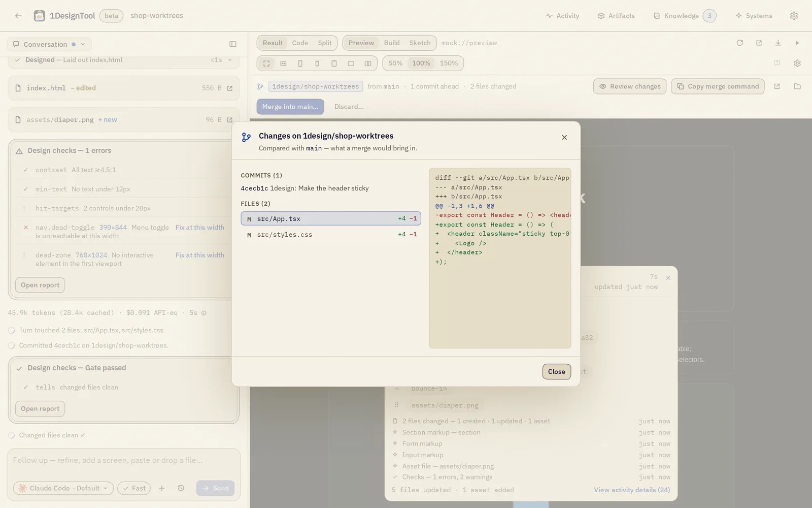Copy the merge command

click(718, 86)
